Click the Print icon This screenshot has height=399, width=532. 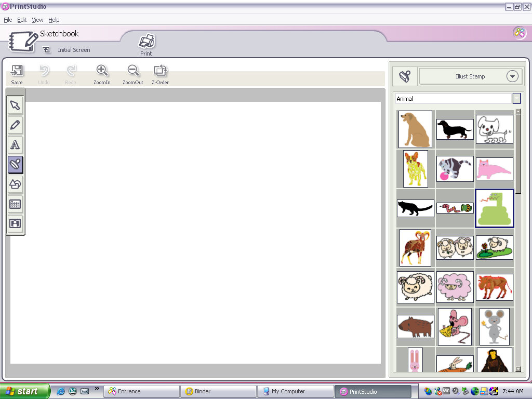click(x=146, y=45)
